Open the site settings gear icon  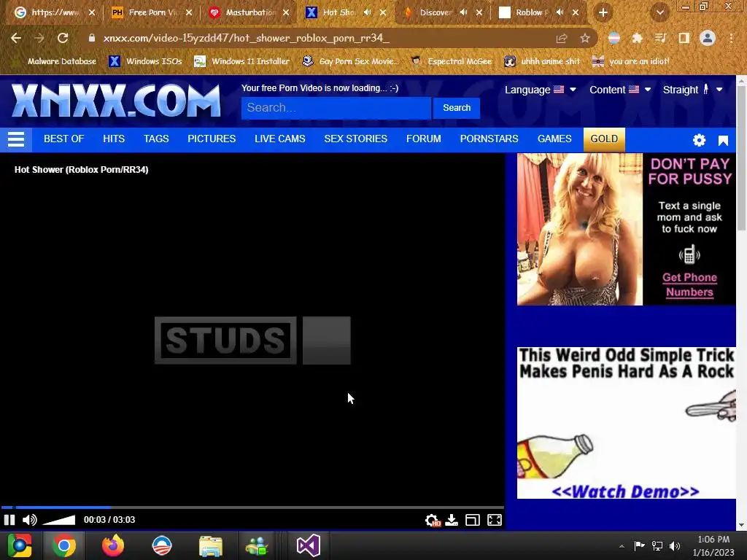pos(699,140)
